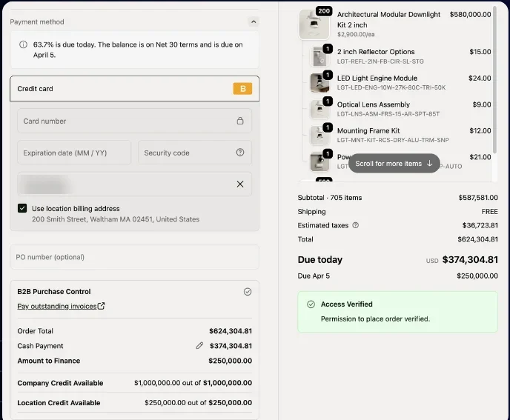Click the info icon beside 63.7% due notice
510x420 pixels.
tap(23, 44)
